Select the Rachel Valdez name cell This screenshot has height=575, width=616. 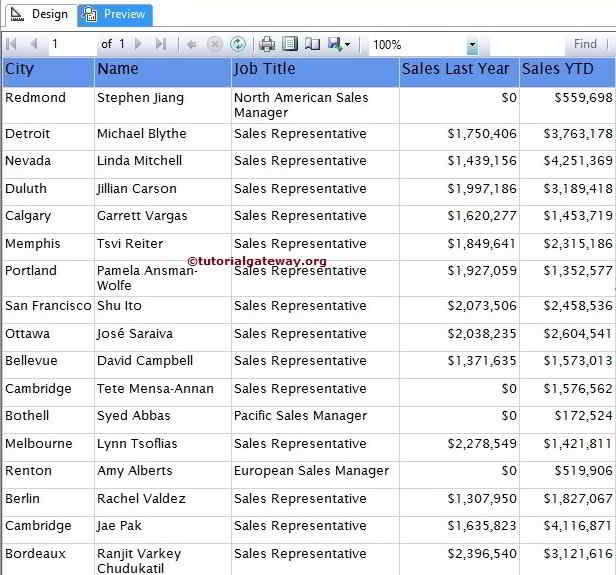(163, 502)
